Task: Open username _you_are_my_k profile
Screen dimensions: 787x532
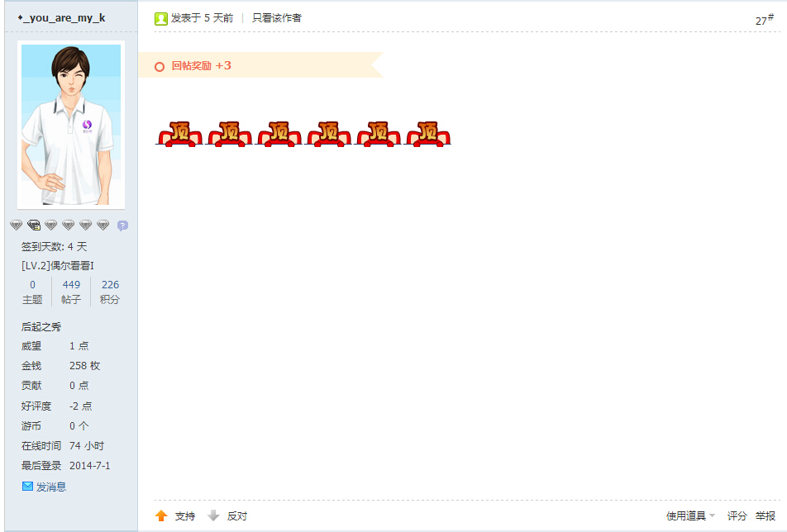Action: (61, 18)
